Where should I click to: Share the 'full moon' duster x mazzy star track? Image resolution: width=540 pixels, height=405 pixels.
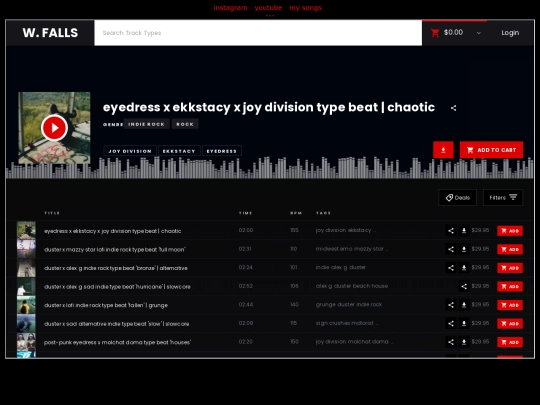451,249
